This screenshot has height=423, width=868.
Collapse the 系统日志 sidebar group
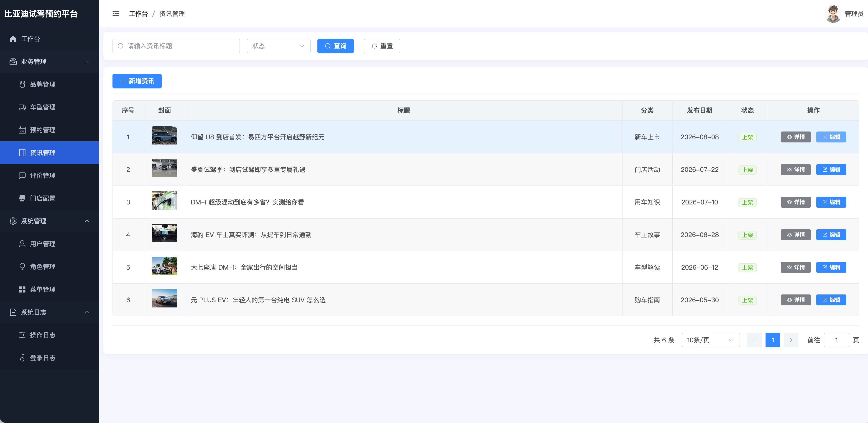pyautogui.click(x=50, y=312)
